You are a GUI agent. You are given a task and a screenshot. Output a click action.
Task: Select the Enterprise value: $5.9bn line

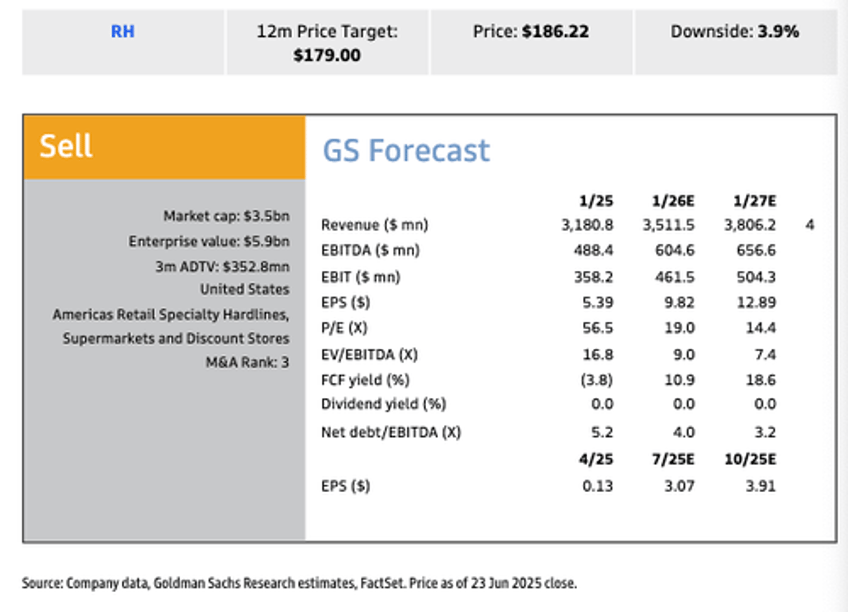[x=209, y=241]
